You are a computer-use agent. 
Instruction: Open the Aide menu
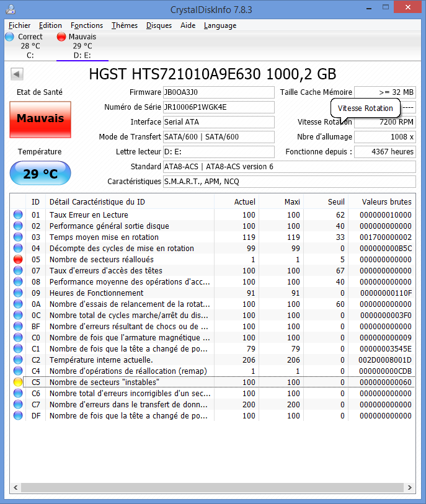click(x=188, y=25)
